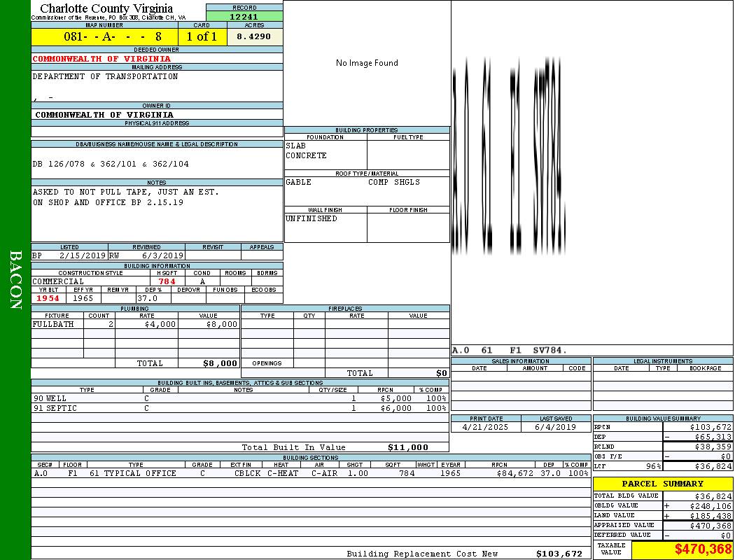735x560 pixels.
Task: Click the Department of Transportation mailing address
Action: point(105,77)
